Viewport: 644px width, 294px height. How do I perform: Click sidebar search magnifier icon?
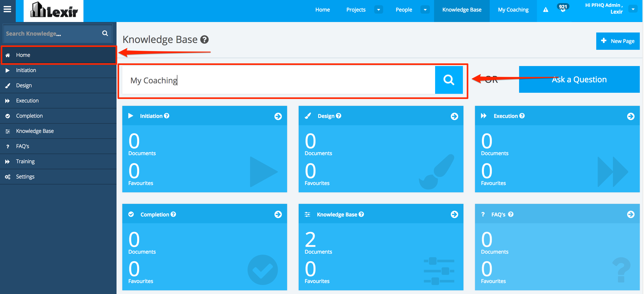[x=105, y=33]
